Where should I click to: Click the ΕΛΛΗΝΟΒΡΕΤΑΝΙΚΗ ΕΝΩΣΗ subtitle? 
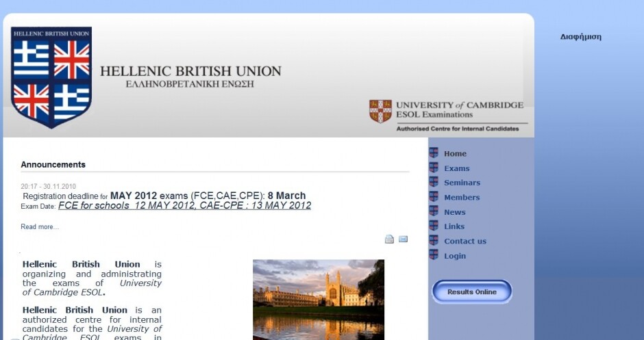(x=190, y=85)
